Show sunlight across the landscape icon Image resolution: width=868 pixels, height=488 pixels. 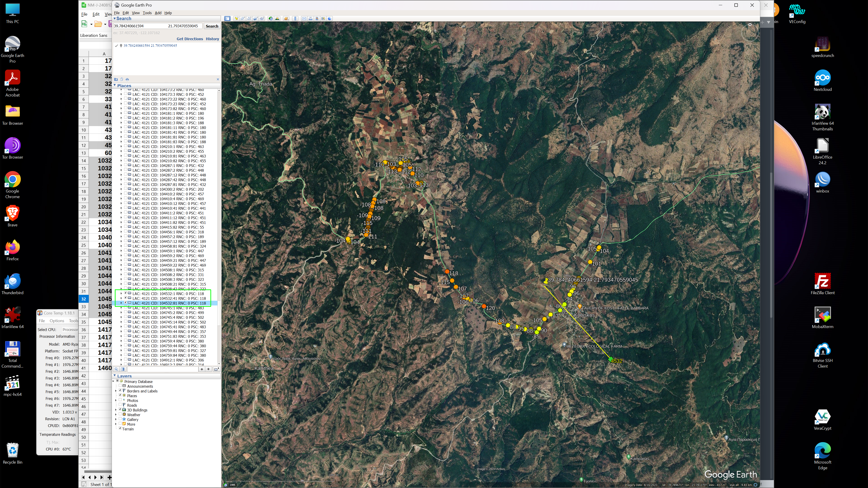click(x=277, y=19)
